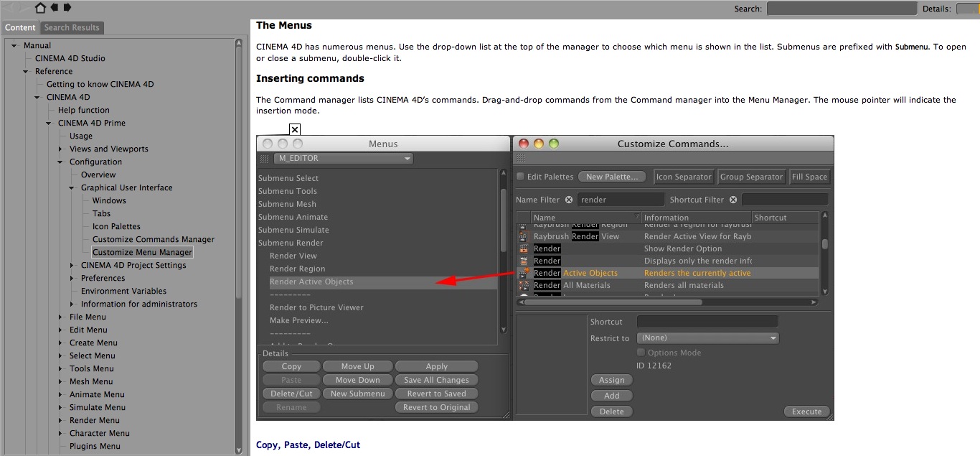This screenshot has width=980, height=456.
Task: Click the Shortcut Filter input field
Action: pos(785,200)
